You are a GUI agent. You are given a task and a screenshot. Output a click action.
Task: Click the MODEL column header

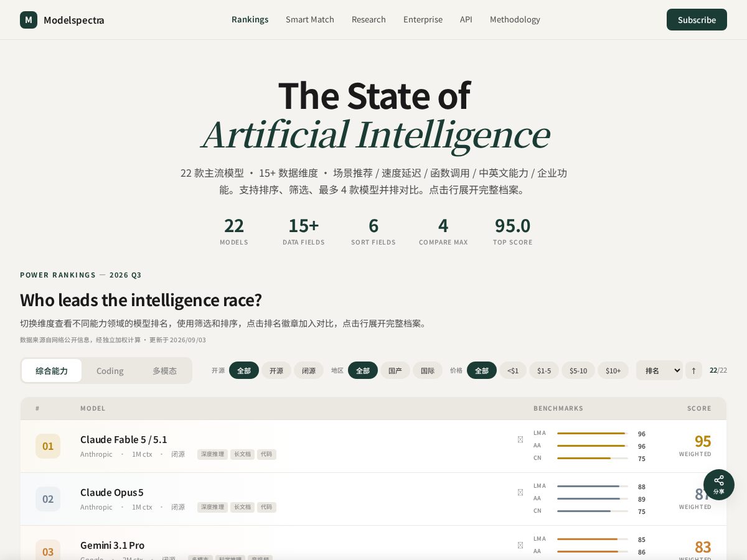(93, 408)
